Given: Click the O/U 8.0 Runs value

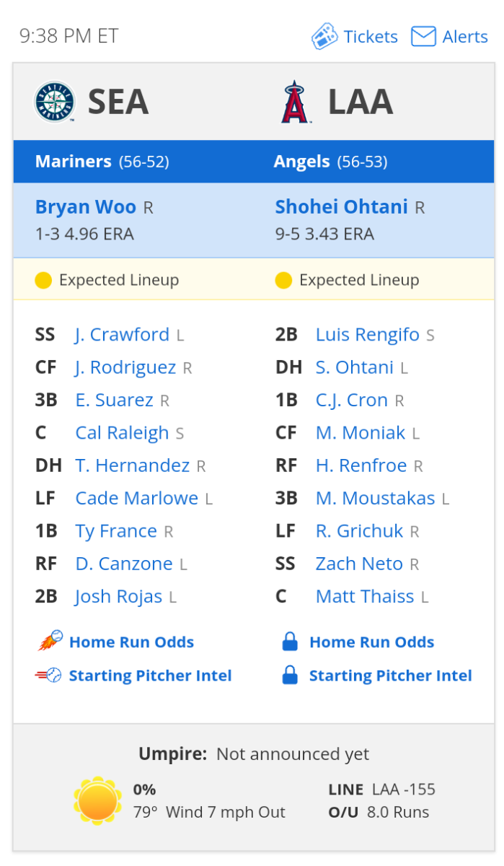Looking at the screenshot, I should tap(402, 812).
